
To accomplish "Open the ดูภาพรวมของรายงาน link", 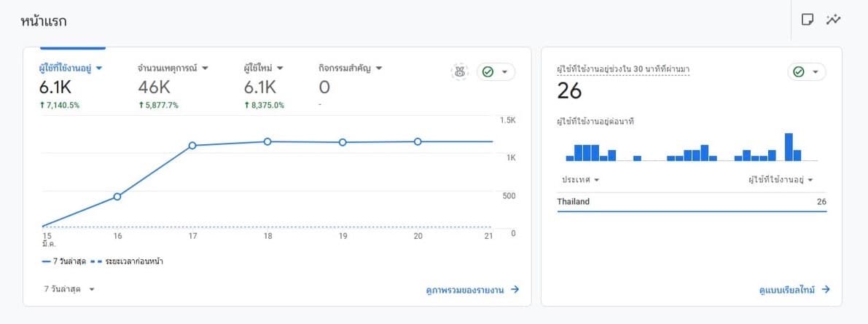I will pos(472,289).
